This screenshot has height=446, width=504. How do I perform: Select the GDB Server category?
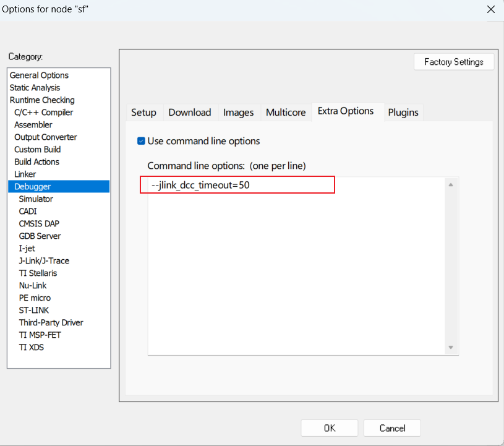[40, 236]
